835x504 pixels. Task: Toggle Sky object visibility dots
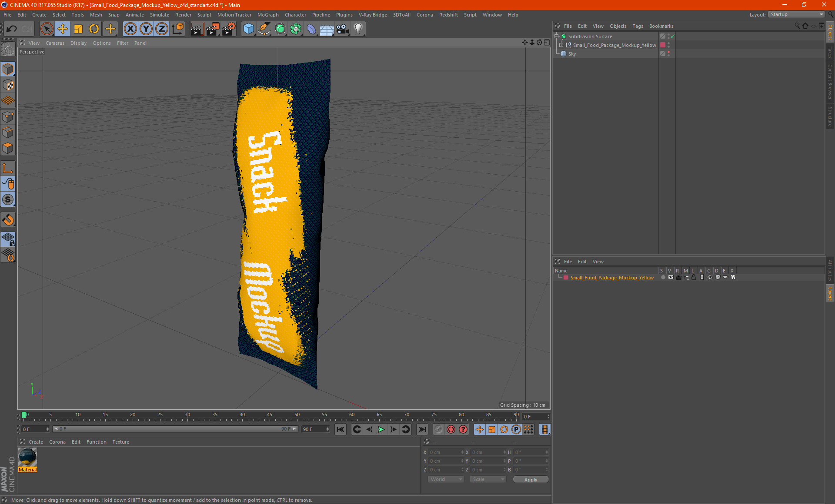pyautogui.click(x=668, y=53)
